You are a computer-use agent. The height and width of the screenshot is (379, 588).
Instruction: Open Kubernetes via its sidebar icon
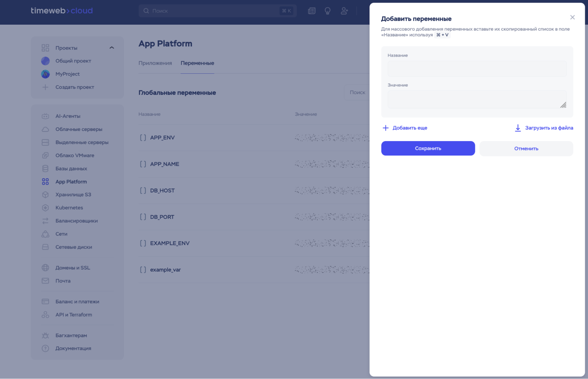(45, 208)
